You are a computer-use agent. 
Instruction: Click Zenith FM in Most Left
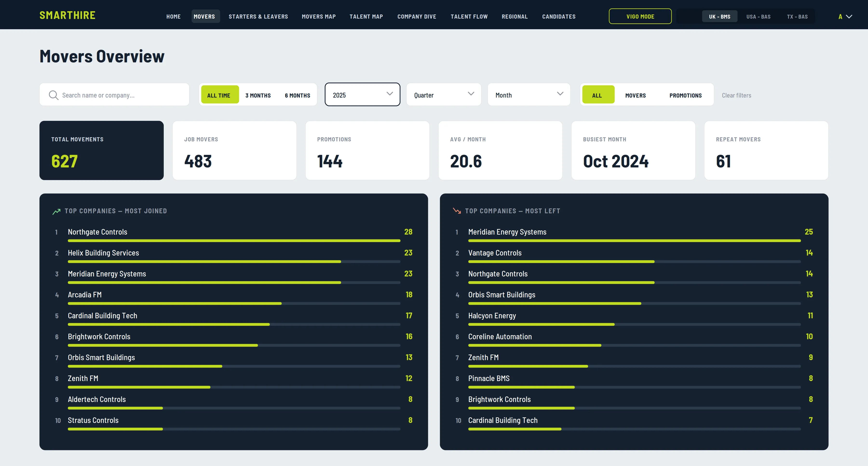(x=483, y=357)
